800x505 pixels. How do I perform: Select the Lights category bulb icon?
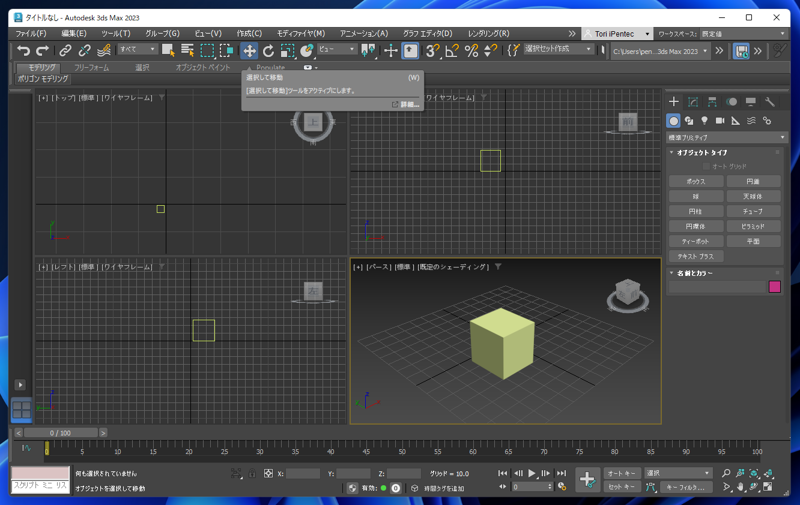pos(705,121)
